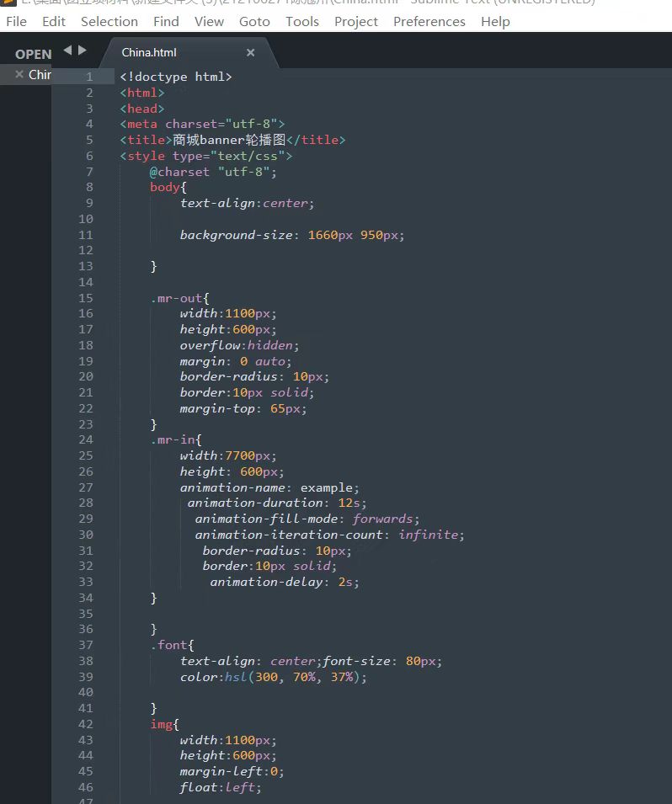The image size is (672, 804).
Task: Open the Project menu
Action: click(356, 22)
